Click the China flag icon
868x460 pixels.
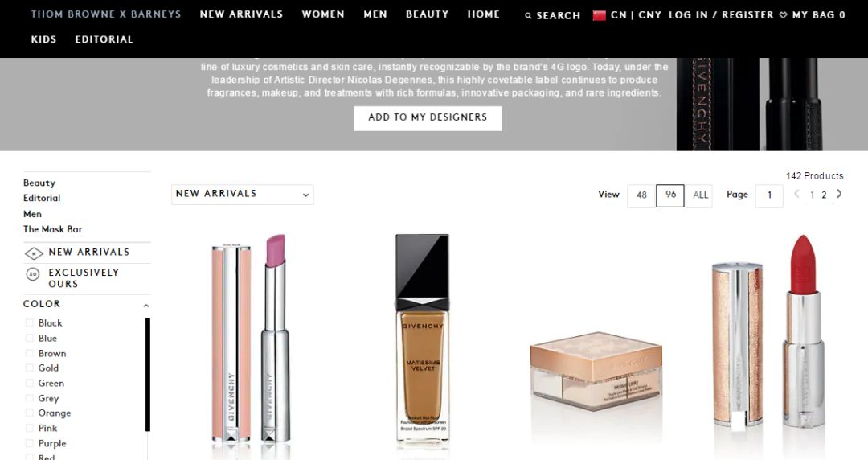599,15
